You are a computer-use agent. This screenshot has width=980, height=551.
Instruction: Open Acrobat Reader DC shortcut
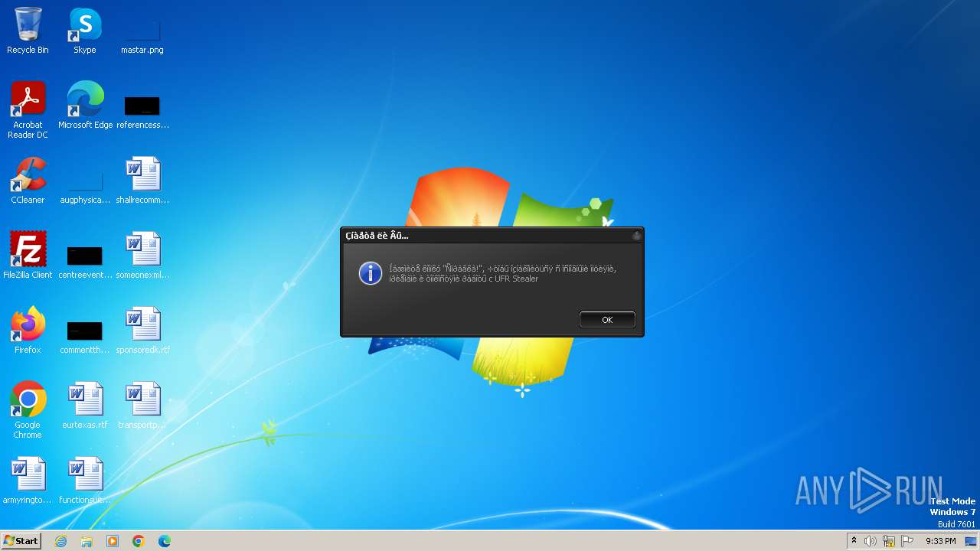(x=28, y=110)
